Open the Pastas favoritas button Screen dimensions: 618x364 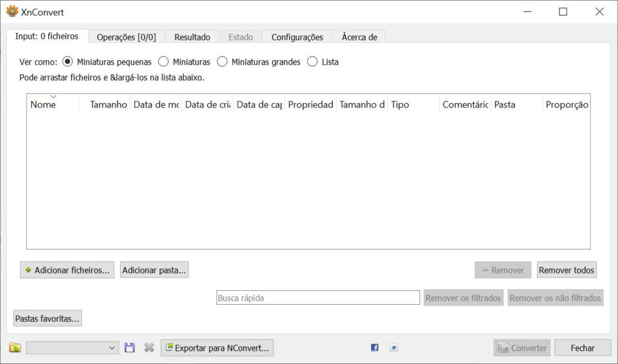tap(48, 318)
